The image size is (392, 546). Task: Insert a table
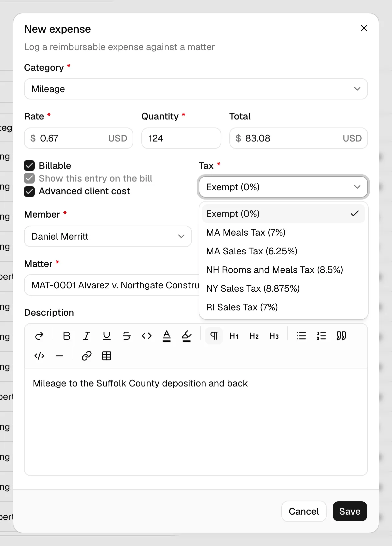107,356
